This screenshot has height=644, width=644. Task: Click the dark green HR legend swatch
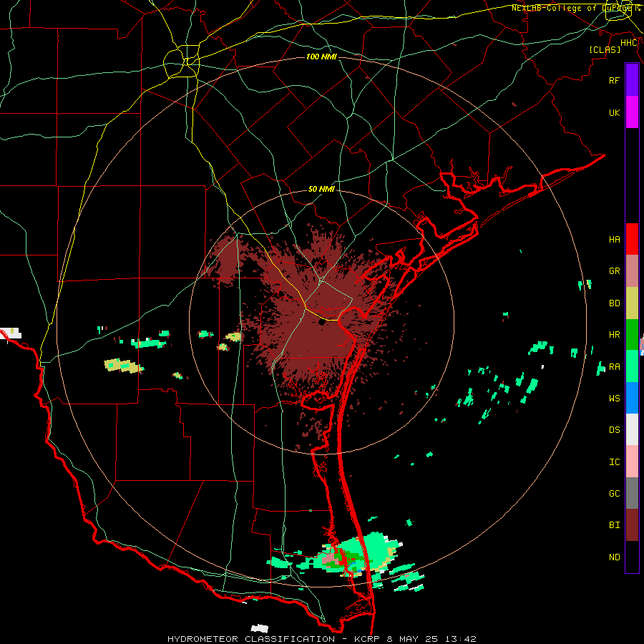[632, 335]
